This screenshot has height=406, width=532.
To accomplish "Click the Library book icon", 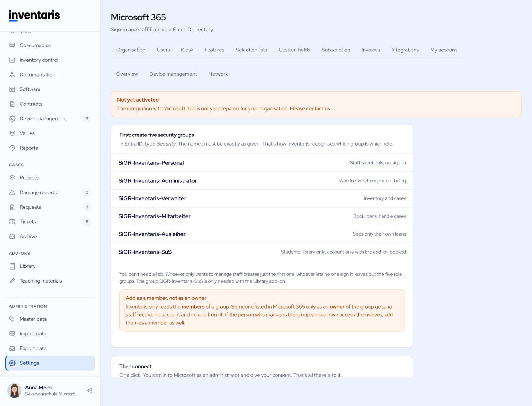I will tap(12, 266).
